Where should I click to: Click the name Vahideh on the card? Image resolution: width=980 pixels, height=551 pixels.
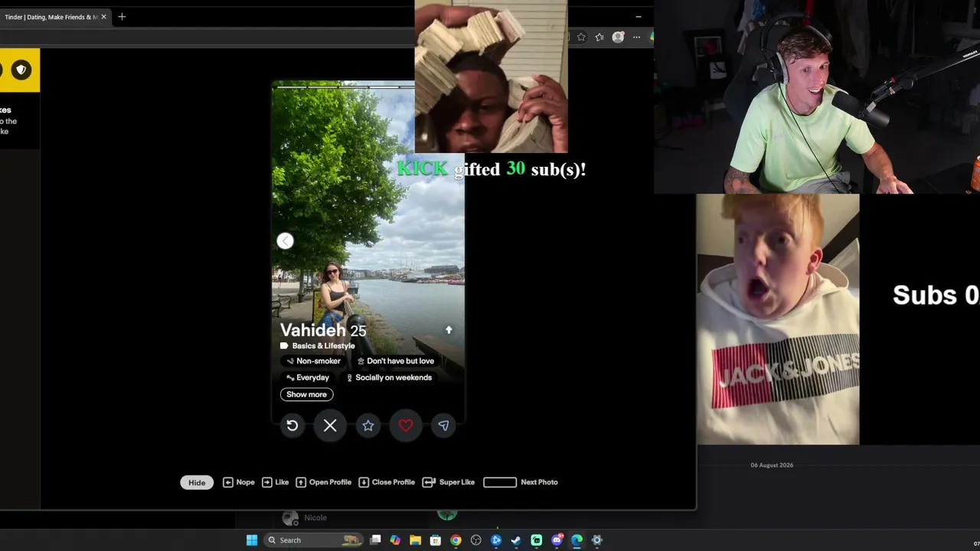coord(312,330)
